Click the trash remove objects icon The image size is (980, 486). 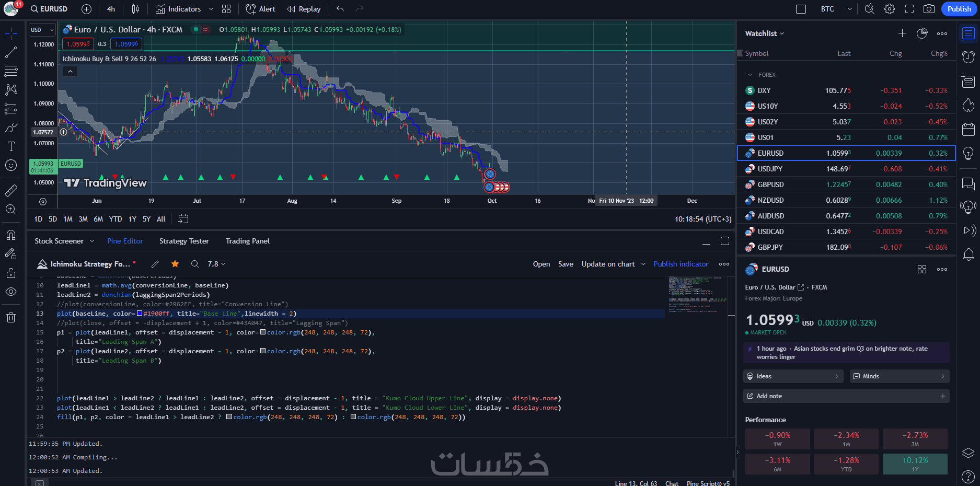11,317
